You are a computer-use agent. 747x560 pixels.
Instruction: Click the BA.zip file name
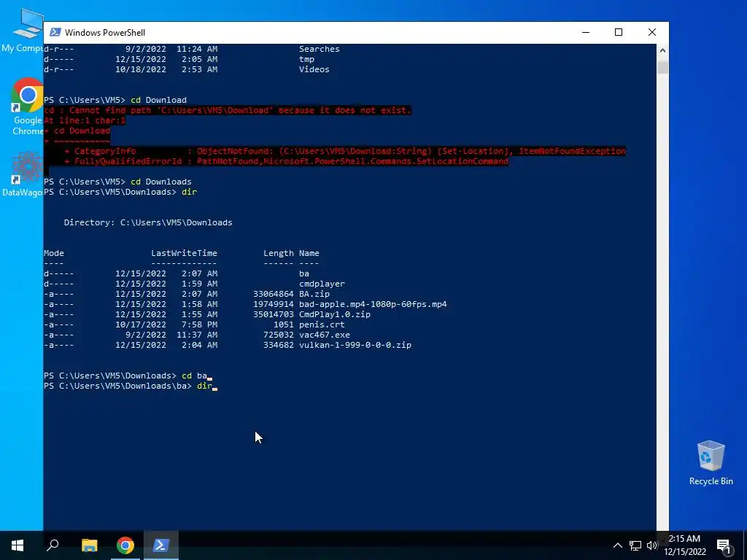coord(314,294)
